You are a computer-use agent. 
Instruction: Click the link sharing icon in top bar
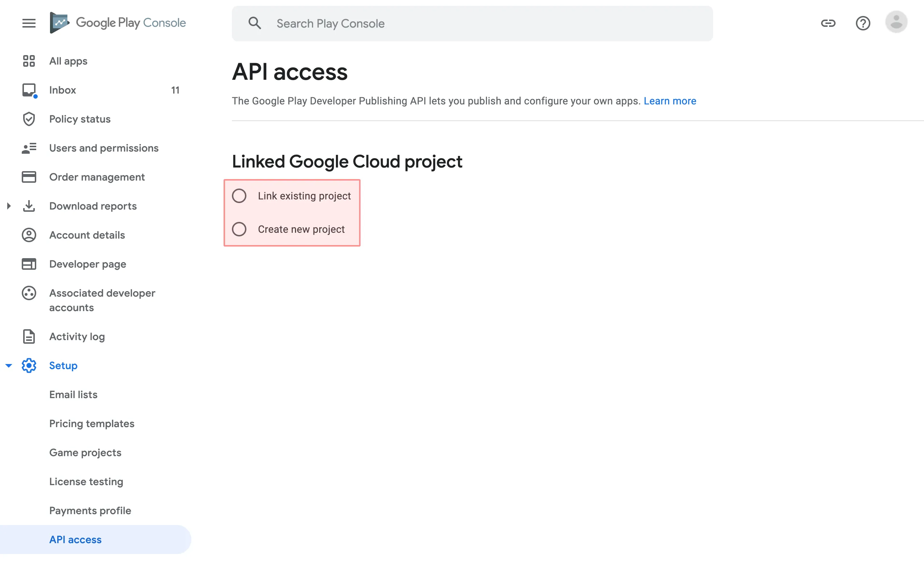coord(828,23)
